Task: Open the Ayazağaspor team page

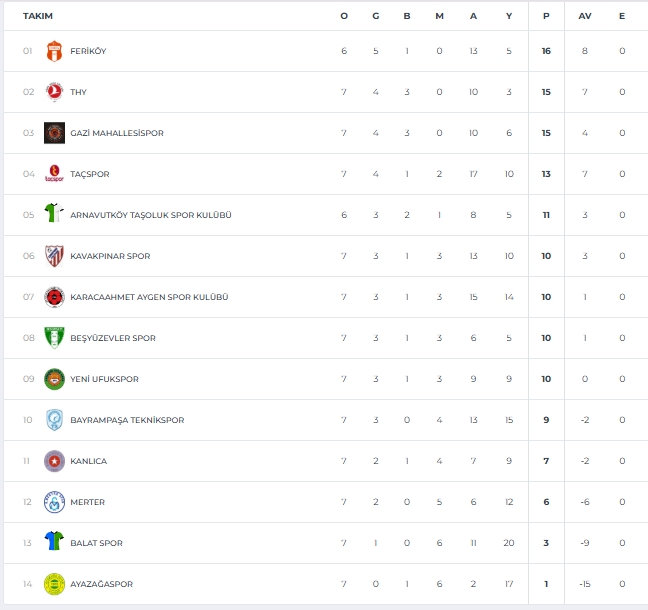Action: pyautogui.click(x=101, y=584)
